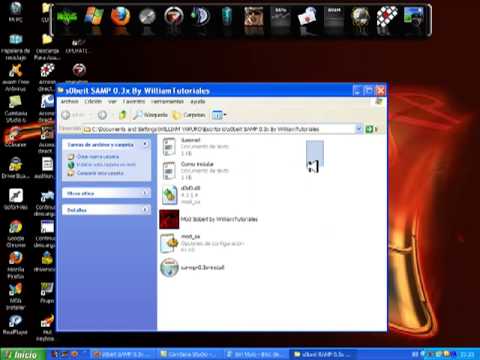This screenshot has height=360, width=480.
Task: Expand the address bar dropdown
Action: [x=359, y=129]
